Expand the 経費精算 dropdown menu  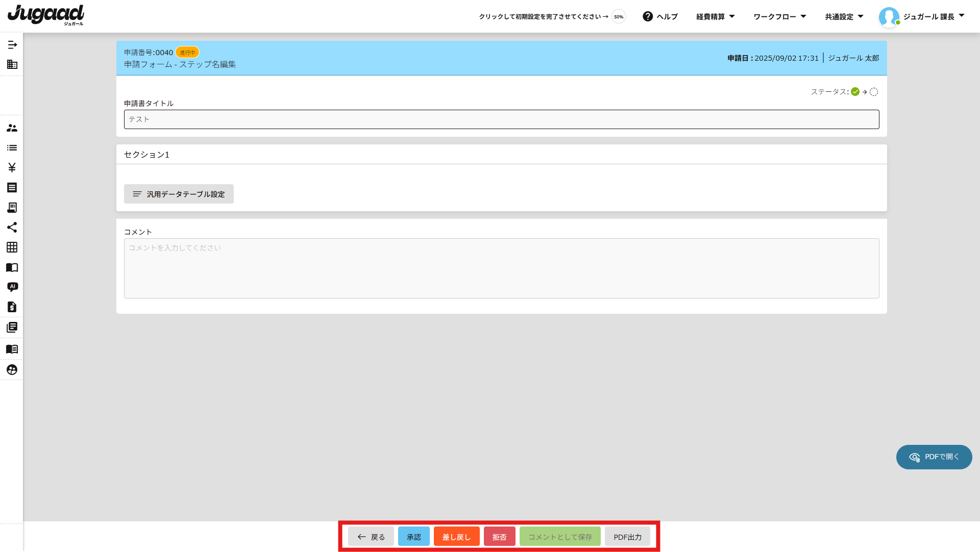715,16
